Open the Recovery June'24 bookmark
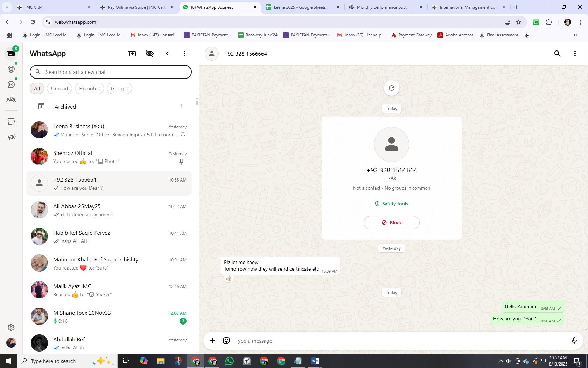 (x=258, y=35)
